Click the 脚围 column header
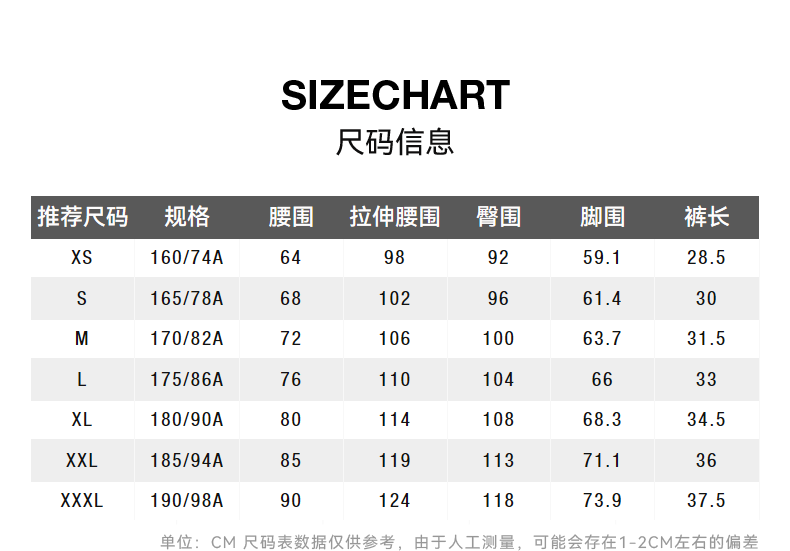This screenshot has height=551, width=790. (602, 217)
